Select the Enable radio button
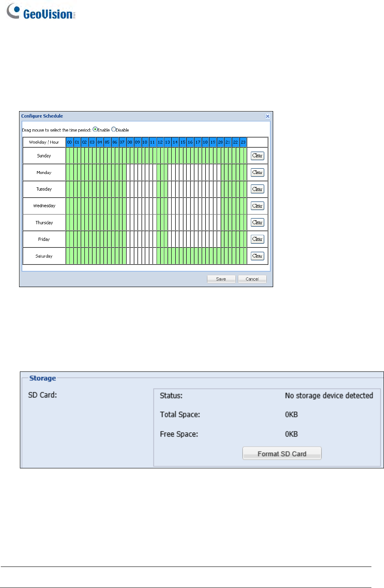 (95, 129)
